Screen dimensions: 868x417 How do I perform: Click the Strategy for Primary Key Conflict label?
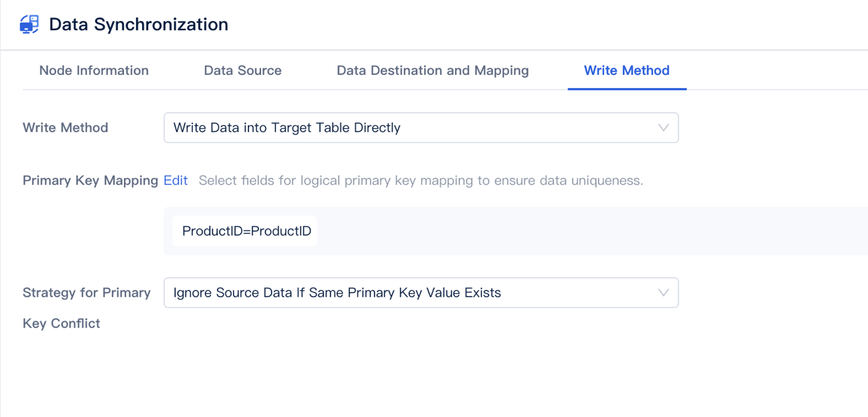85,308
